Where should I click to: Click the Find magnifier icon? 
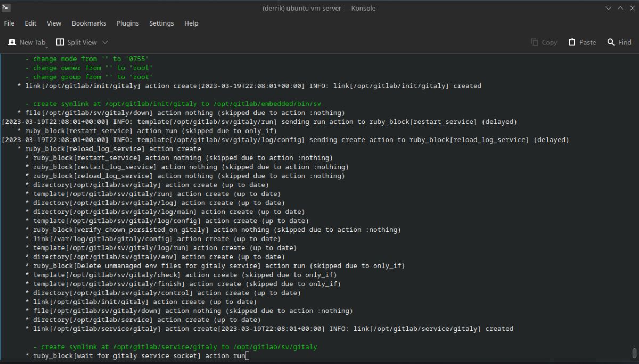click(x=611, y=42)
